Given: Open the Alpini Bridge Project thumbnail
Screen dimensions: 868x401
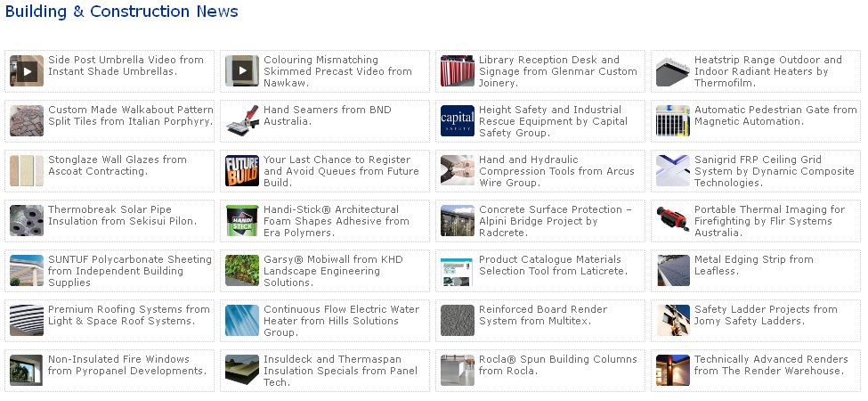Looking at the screenshot, I should pos(458,220).
